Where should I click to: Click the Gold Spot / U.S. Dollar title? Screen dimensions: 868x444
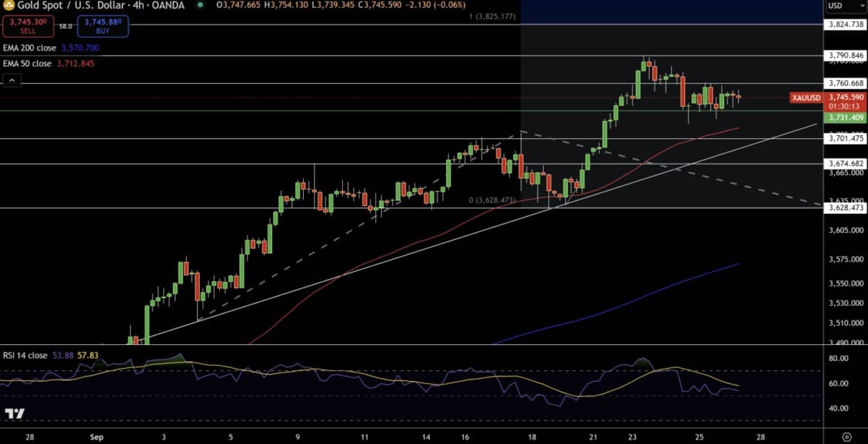64,5
